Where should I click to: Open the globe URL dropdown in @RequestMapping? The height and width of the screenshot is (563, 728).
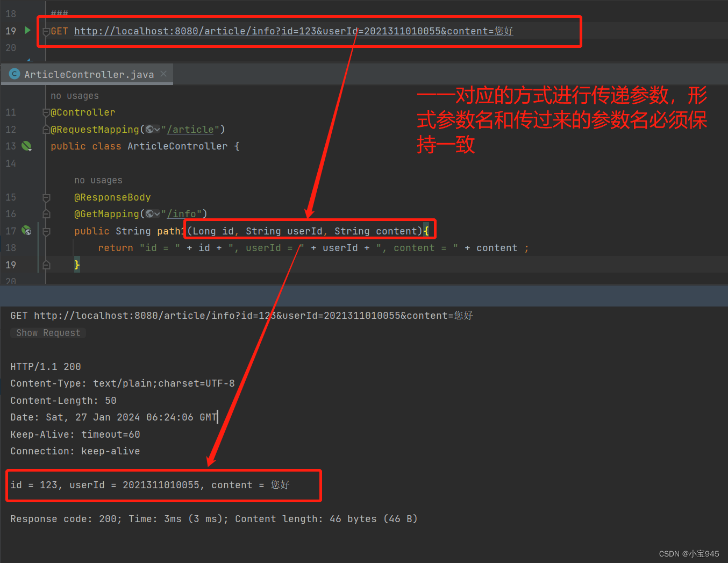click(x=153, y=129)
